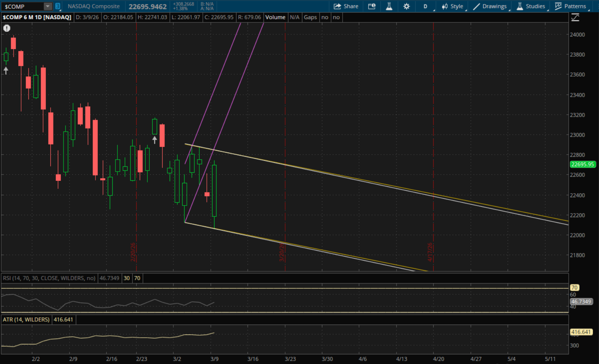Open chart settings gear icon
599x364 pixels.
point(407,6)
